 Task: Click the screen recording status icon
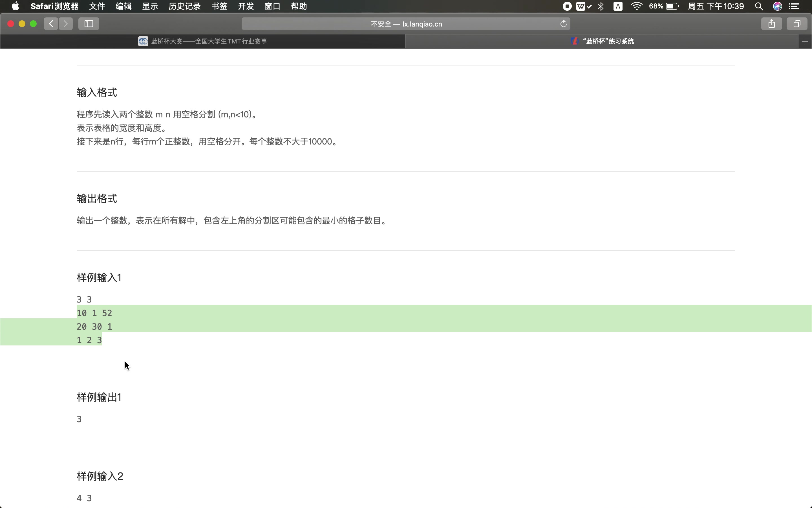[567, 6]
